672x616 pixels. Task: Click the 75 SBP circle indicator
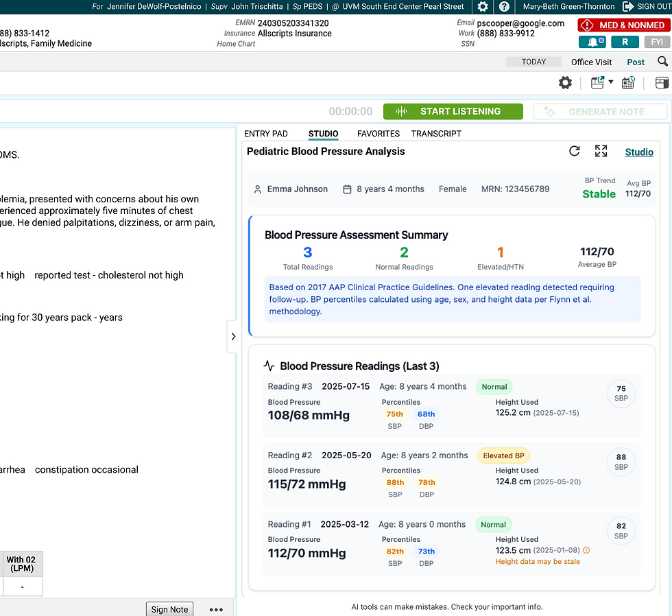click(621, 393)
